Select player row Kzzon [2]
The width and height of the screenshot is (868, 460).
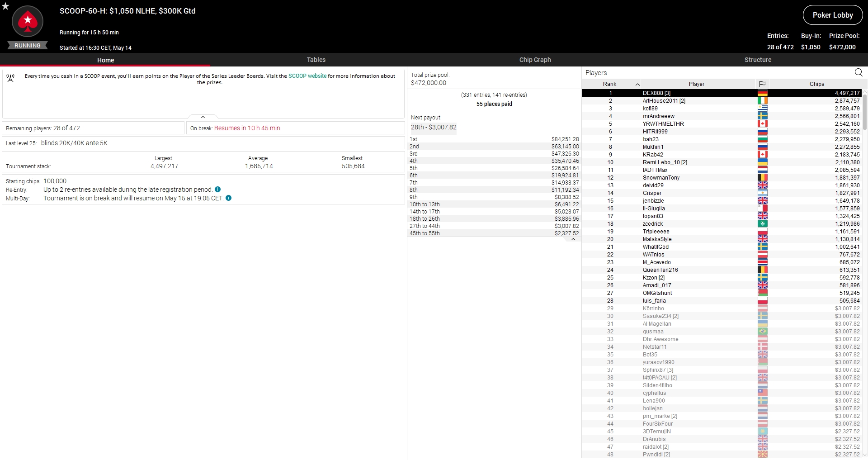[x=722, y=278]
